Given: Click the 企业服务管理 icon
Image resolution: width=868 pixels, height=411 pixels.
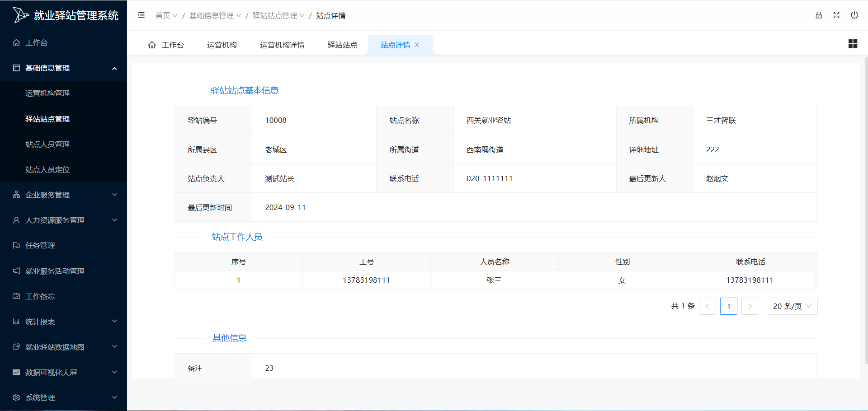Looking at the screenshot, I should coord(16,195).
